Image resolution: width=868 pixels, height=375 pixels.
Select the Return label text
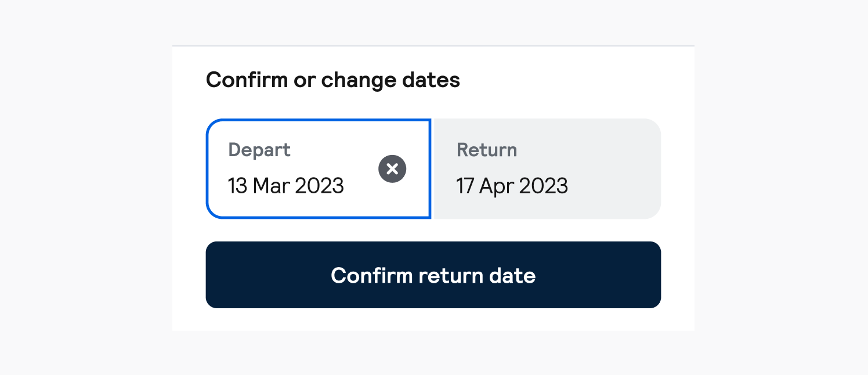click(486, 149)
